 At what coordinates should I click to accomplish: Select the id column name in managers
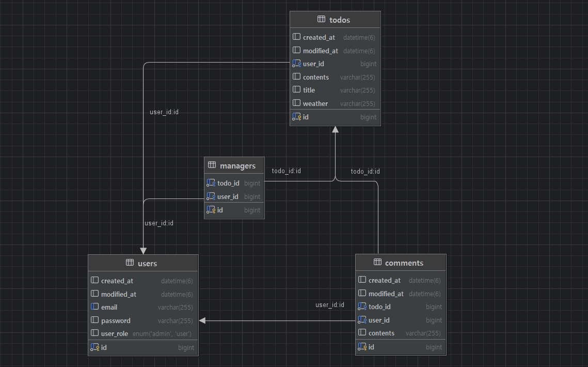pos(220,210)
